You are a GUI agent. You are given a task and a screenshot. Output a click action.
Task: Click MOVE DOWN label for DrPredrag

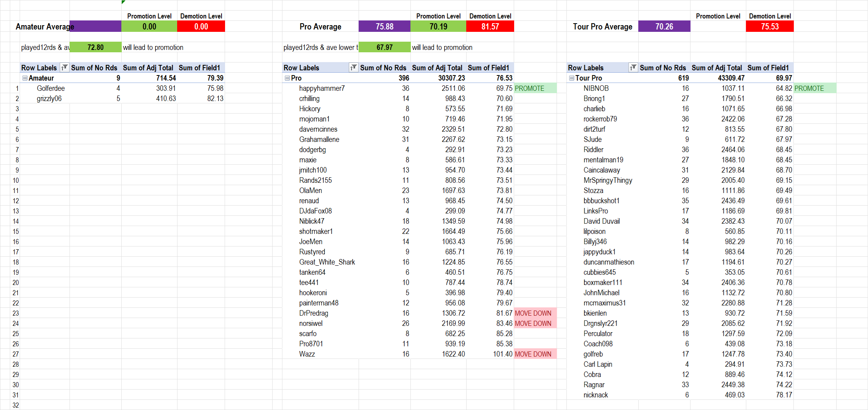click(533, 313)
